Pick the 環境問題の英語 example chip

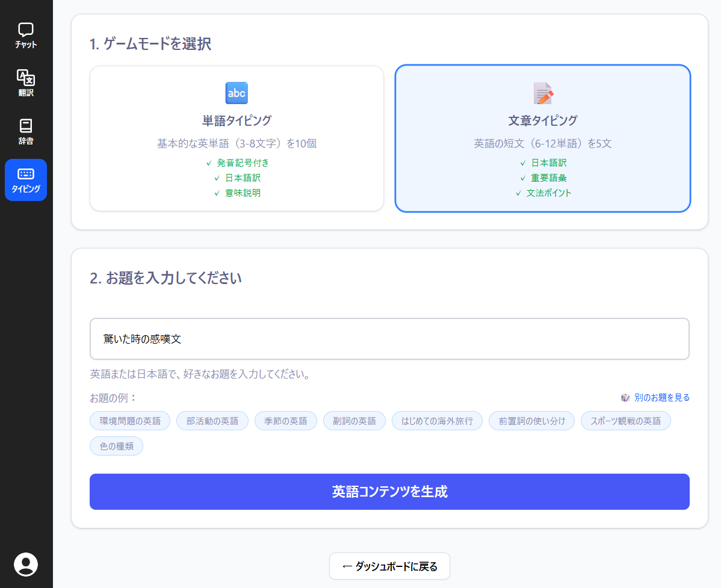tap(130, 421)
